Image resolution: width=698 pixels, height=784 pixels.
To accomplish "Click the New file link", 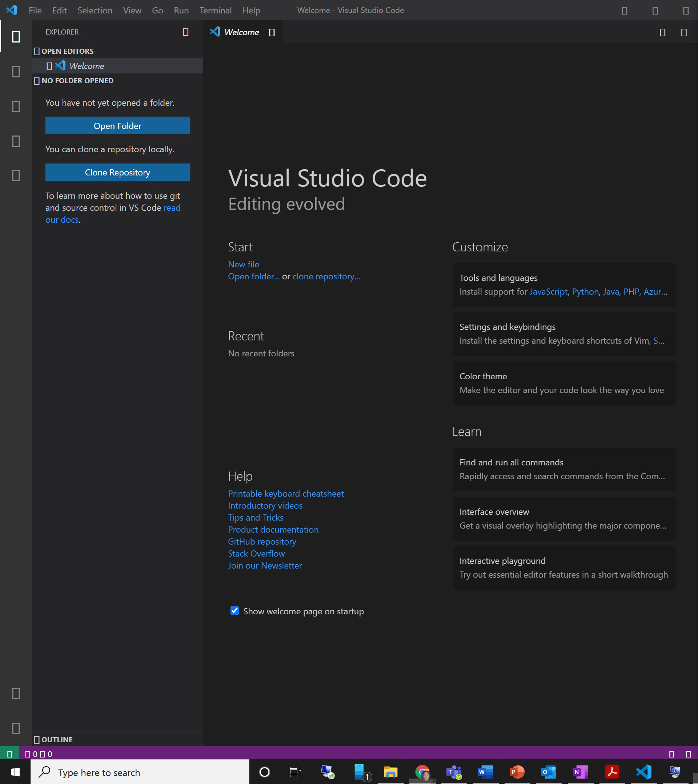I will click(243, 264).
